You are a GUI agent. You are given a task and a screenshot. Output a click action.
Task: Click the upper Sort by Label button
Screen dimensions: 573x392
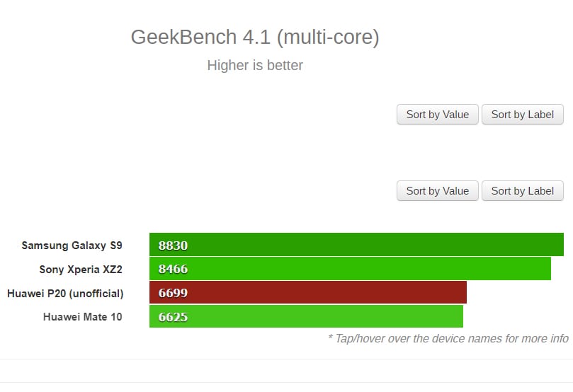click(x=523, y=114)
